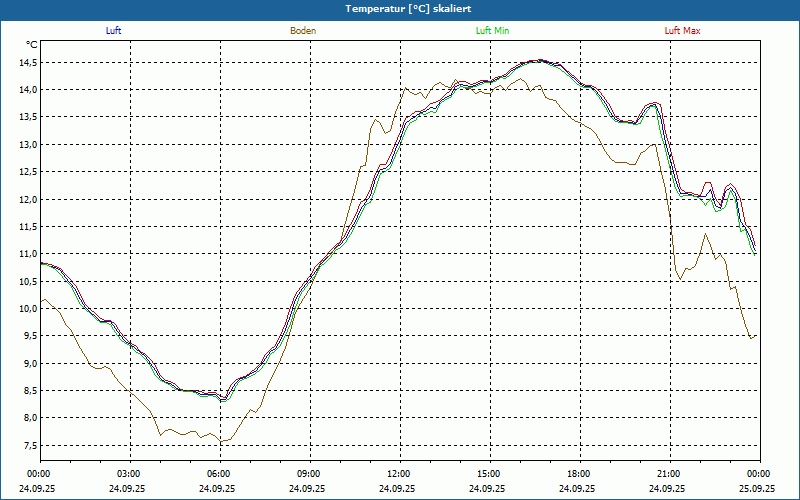The width and height of the screenshot is (800, 500).
Task: Click the 24.09.25 date under 12:00
Action: tap(397, 488)
